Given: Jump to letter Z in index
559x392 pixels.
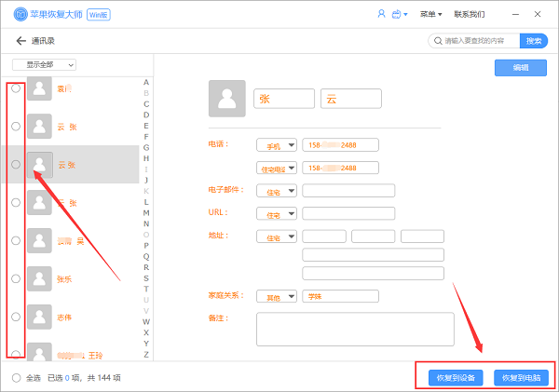Looking at the screenshot, I should click(x=146, y=355).
